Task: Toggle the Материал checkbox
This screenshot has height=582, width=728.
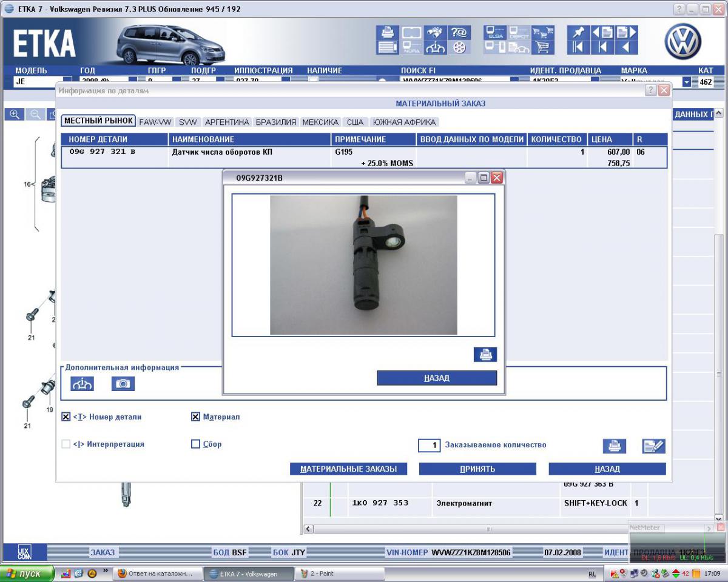Action: click(x=195, y=417)
